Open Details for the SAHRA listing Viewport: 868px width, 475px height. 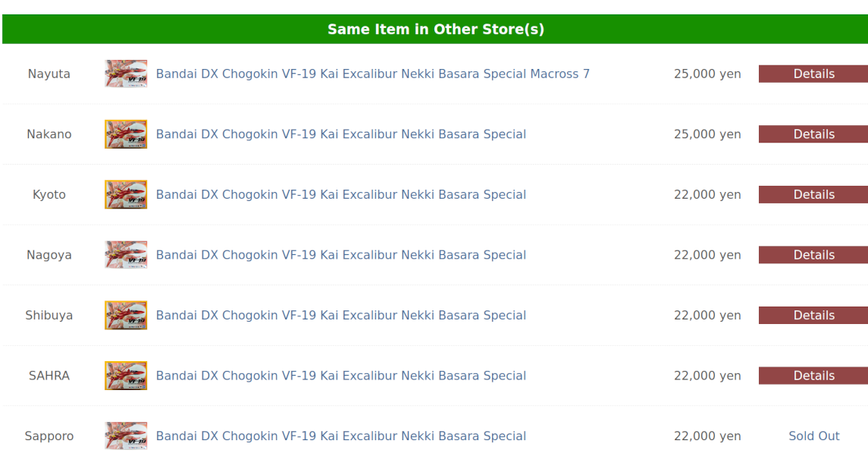813,376
